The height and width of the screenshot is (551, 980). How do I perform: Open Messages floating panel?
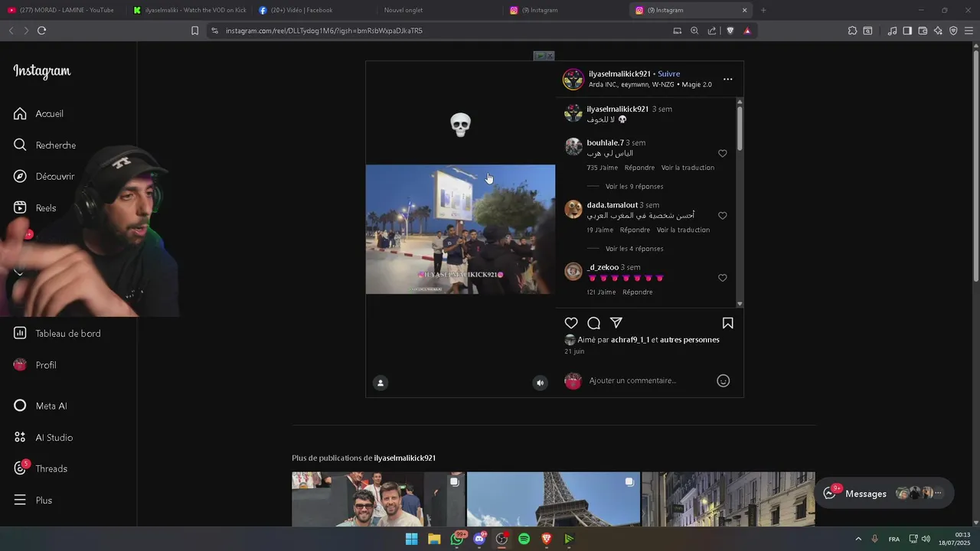884,494
